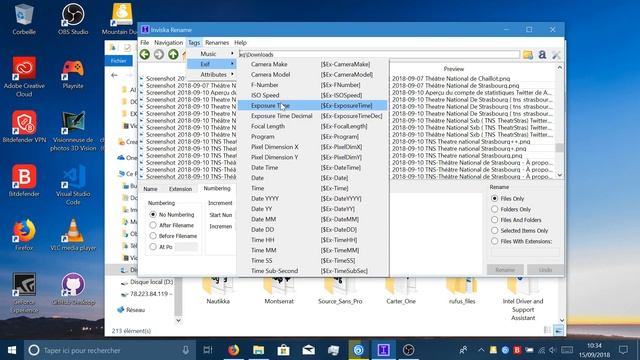Select Files And Folders rename option

pyautogui.click(x=516, y=220)
